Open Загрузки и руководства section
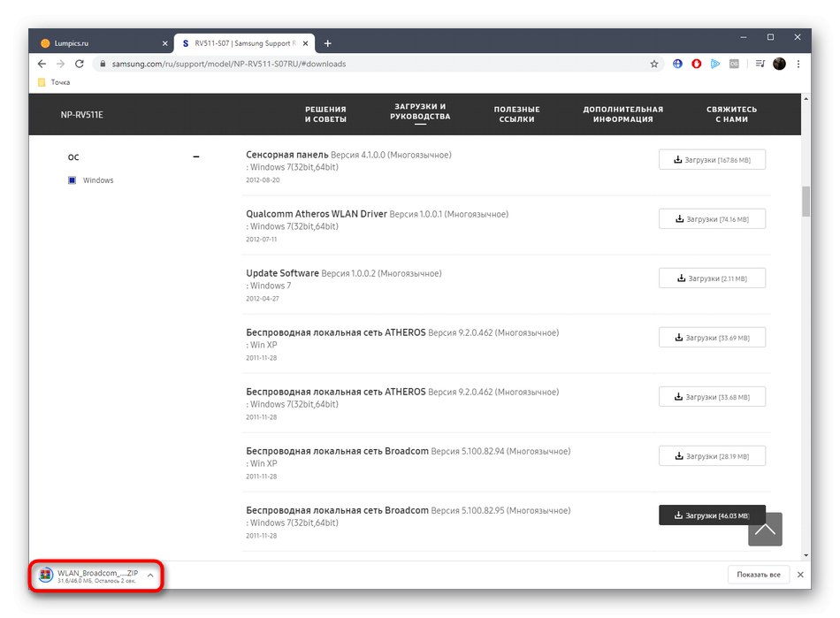This screenshot has height=618, width=840. (420, 111)
